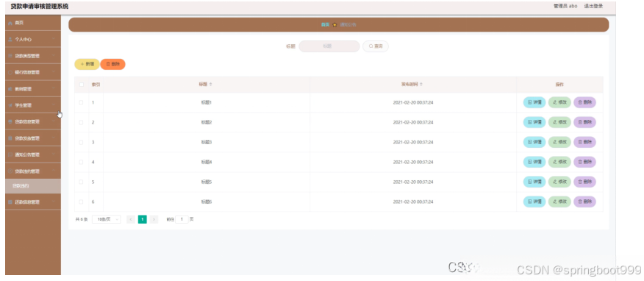The height and width of the screenshot is (281, 644).
Task: Focus the 标题 search input field
Action: [329, 46]
